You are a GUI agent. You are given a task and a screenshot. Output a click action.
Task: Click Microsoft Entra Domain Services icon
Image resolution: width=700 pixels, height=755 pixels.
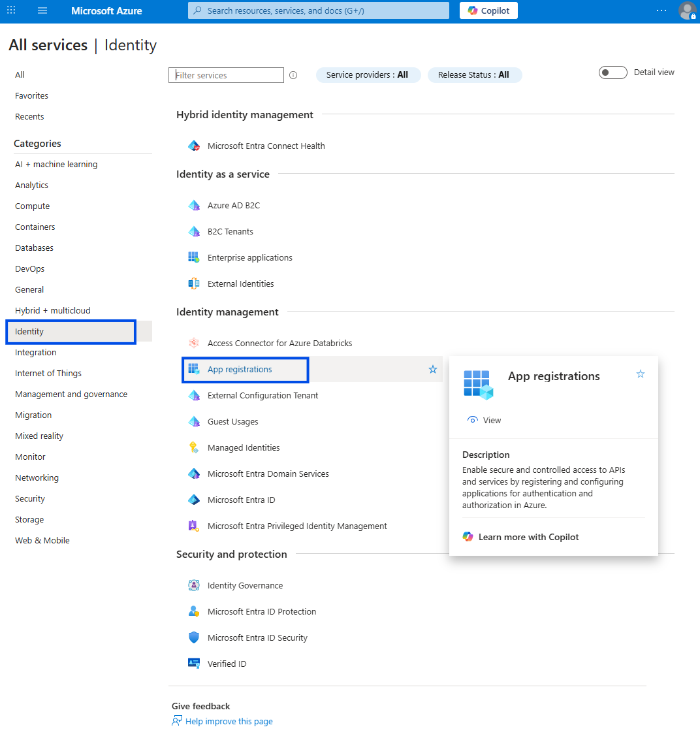[193, 474]
